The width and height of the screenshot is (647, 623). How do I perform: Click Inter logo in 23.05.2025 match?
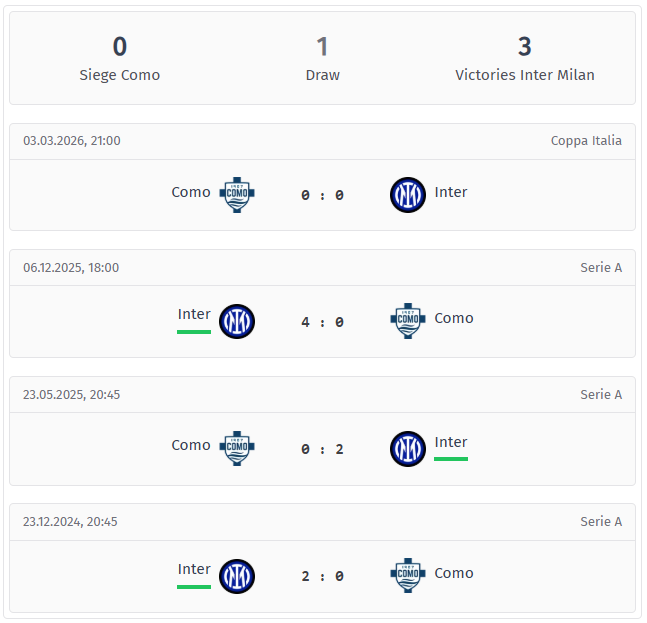click(x=407, y=448)
